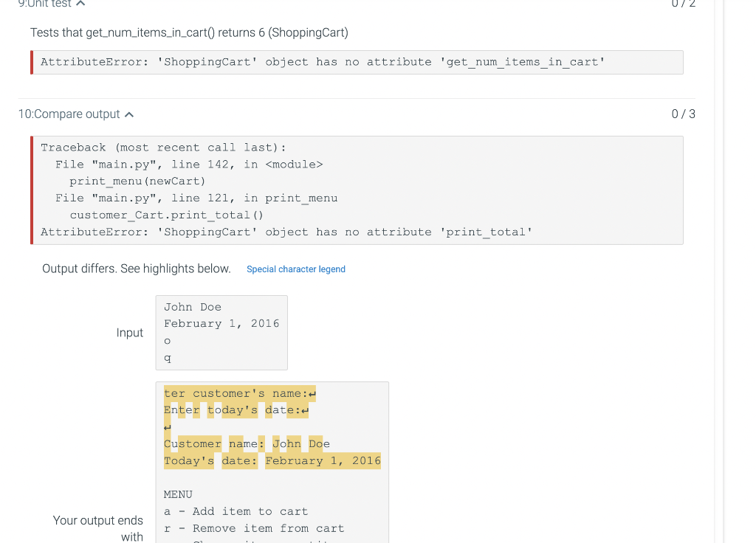This screenshot has width=756, height=543.
Task: Select the AttributeError get_num_items_in_cart message box
Action: coord(357,62)
